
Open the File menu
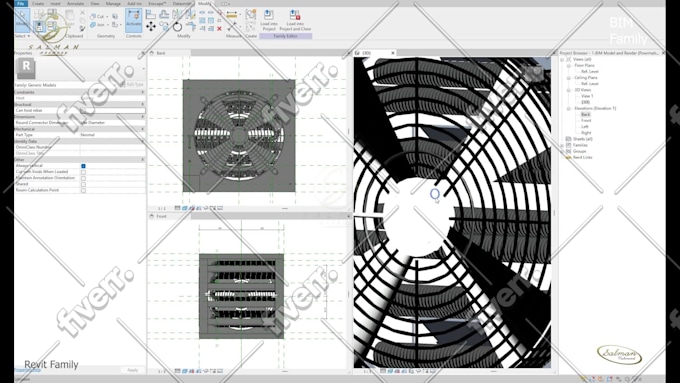coord(21,3)
